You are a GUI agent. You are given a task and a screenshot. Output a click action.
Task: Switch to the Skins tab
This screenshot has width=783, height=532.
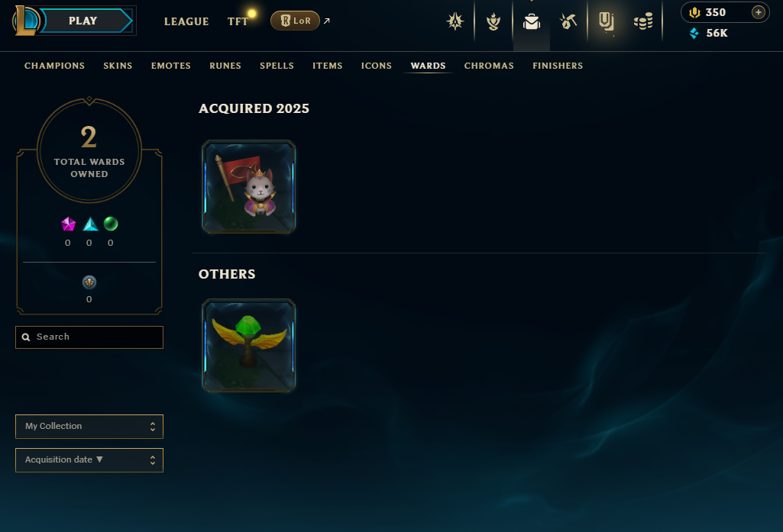[x=118, y=66]
